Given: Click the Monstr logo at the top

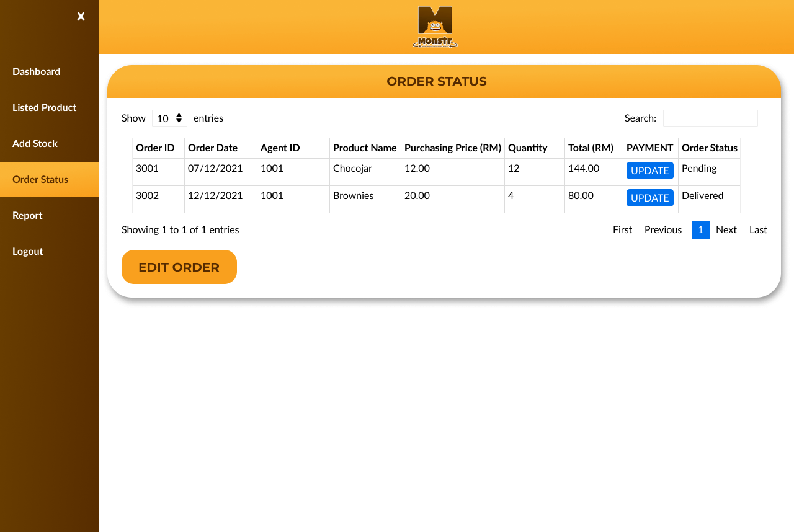Looking at the screenshot, I should click(435, 27).
